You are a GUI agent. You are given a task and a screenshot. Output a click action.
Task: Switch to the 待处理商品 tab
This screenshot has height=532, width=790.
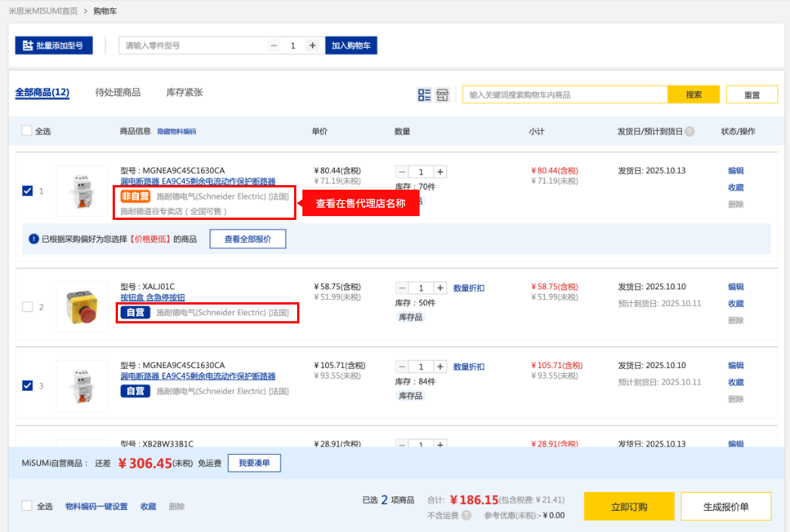coord(118,92)
